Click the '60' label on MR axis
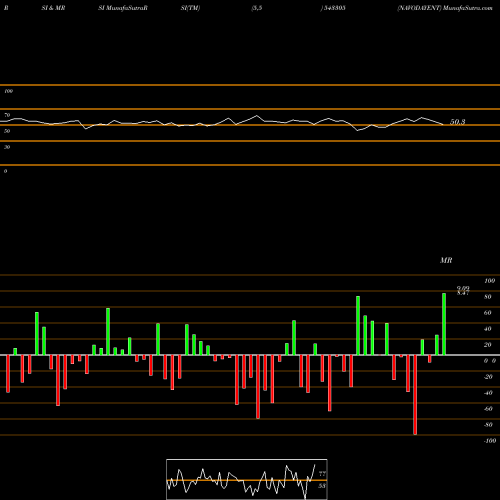 click(488, 313)
